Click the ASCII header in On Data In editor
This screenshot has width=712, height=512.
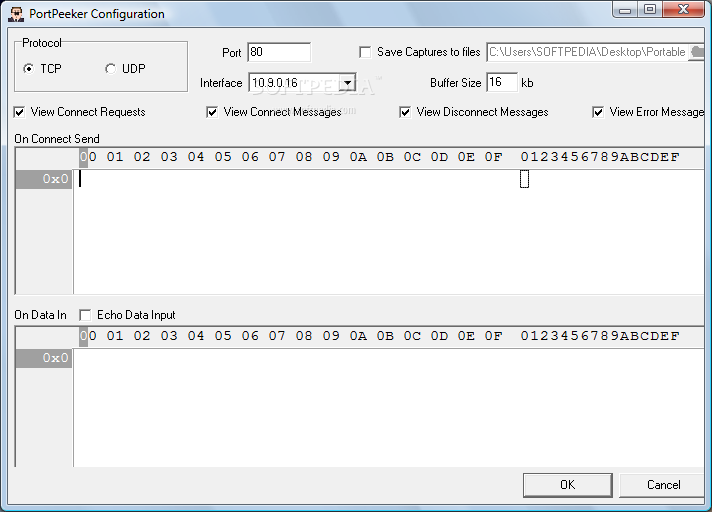[600, 336]
